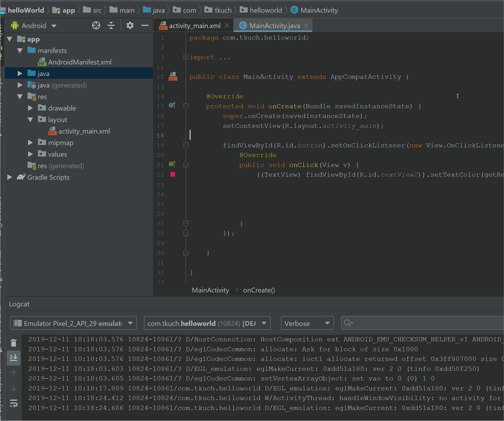The image size is (504, 421).
Task: Expand the Gradle Scripts node
Action: tap(10, 177)
